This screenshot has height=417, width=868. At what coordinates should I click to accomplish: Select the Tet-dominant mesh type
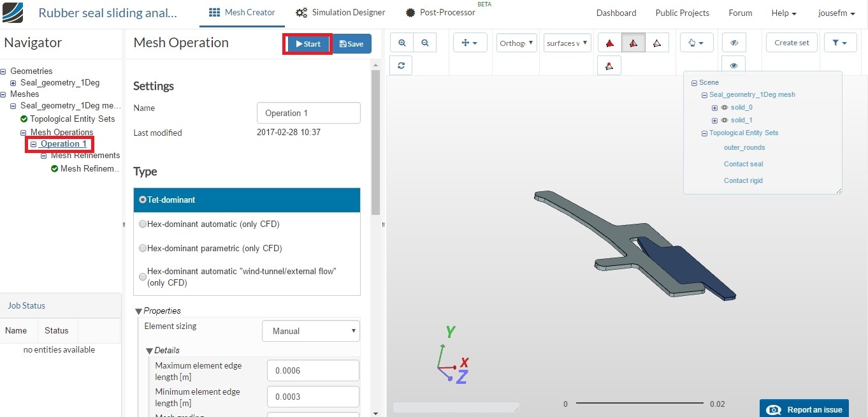247,200
